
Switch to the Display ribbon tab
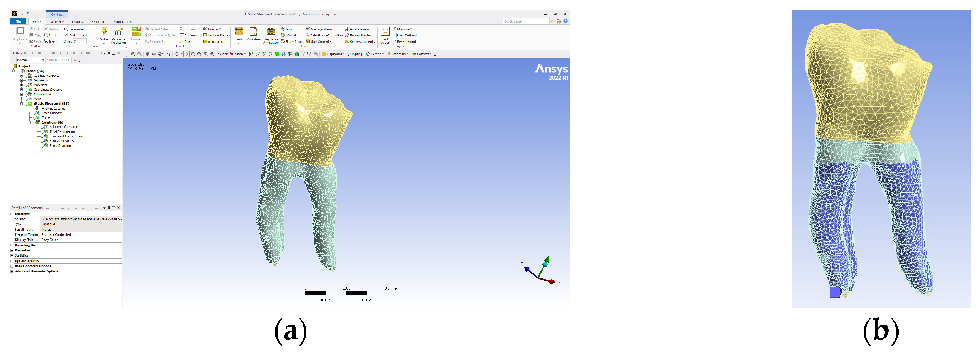point(78,22)
